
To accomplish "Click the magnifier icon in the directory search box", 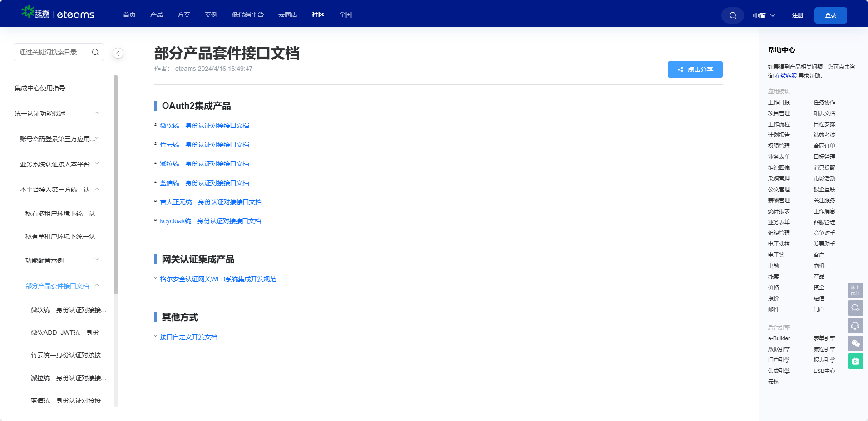I will tap(95, 52).
